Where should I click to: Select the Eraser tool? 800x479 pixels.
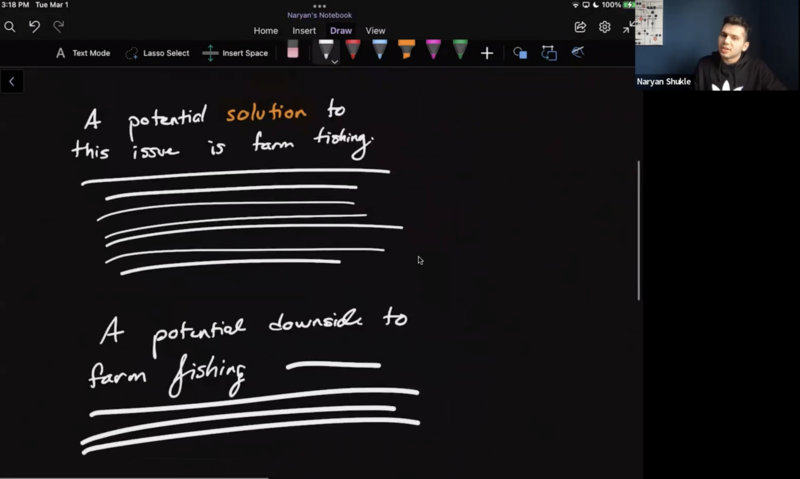point(293,51)
